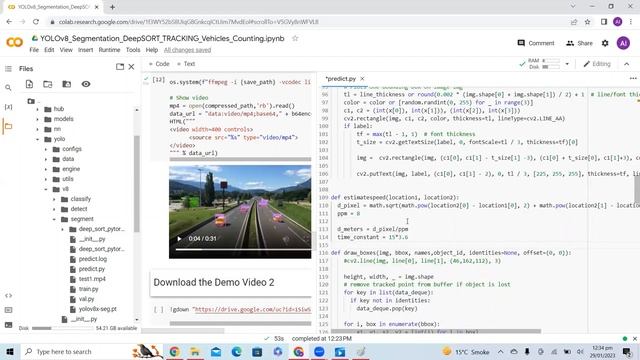The height and width of the screenshot is (360, 640).
Task: Toggle show hidden files eye icon
Action: [86, 84]
